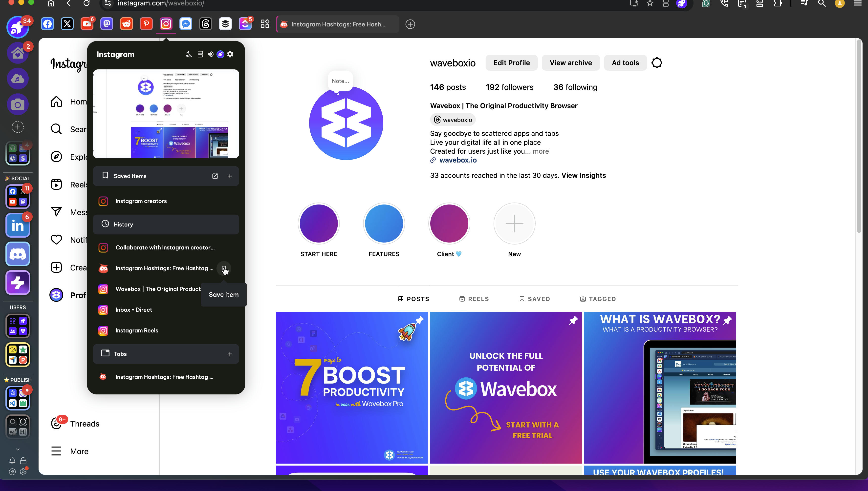Open Threads in the Instagram navigation
The width and height of the screenshot is (868, 491).
pyautogui.click(x=75, y=424)
